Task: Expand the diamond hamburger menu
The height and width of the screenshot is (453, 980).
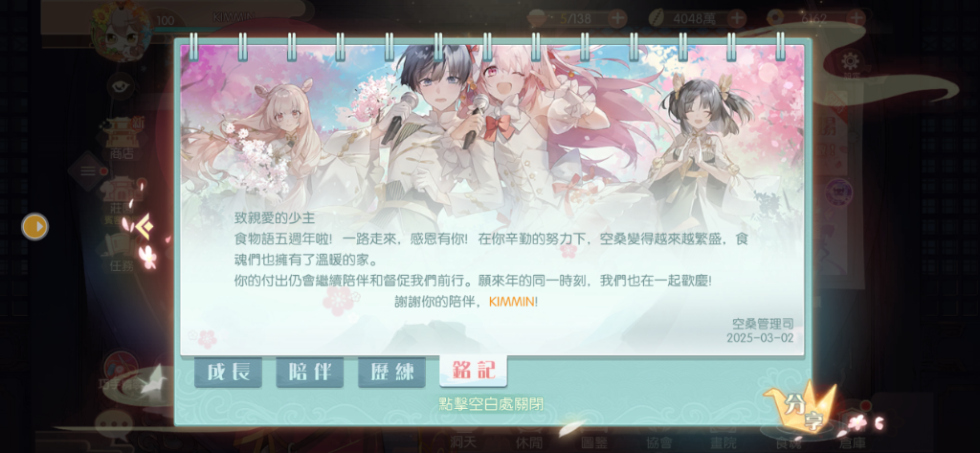Action: pos(87,170)
